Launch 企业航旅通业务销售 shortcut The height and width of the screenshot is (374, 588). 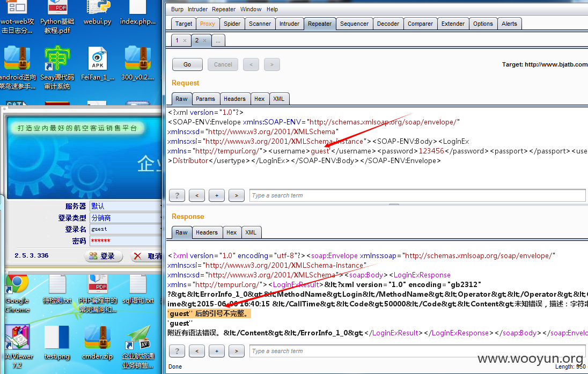pos(138,347)
